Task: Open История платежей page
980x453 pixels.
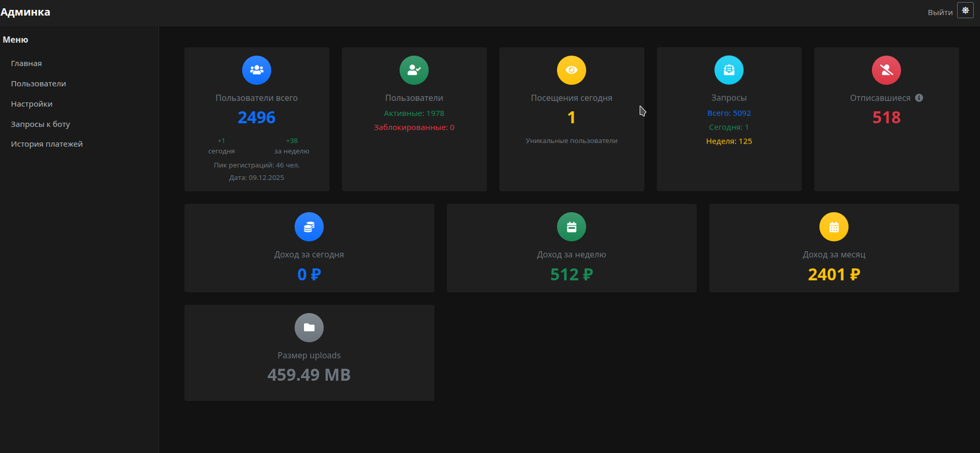Action: 47,144
